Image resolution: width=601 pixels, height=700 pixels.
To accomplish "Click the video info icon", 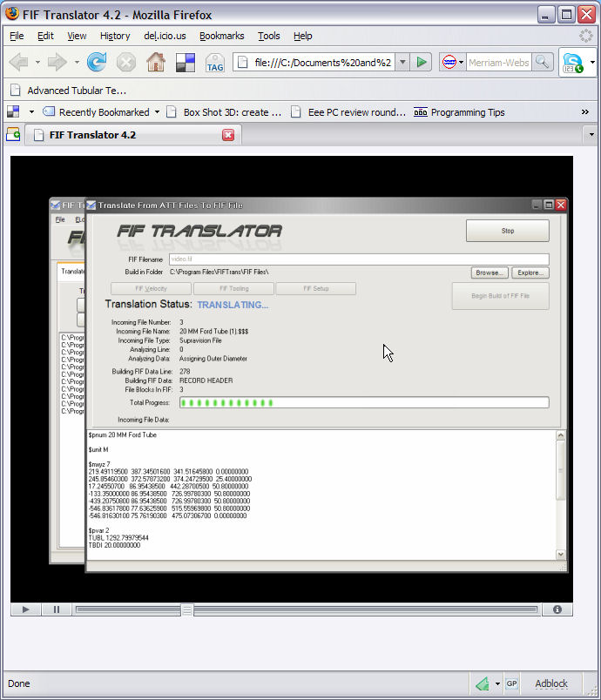I will click(557, 609).
